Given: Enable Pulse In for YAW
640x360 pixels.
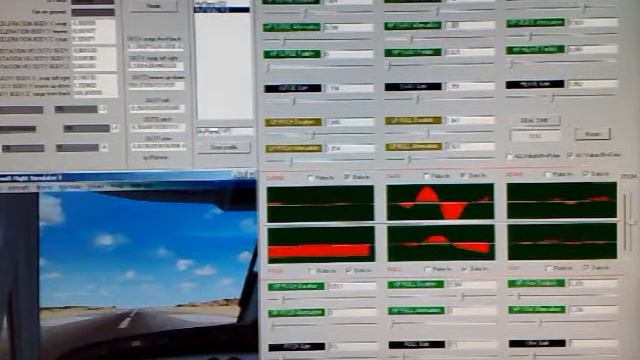Looking at the screenshot, I should point(549,268).
